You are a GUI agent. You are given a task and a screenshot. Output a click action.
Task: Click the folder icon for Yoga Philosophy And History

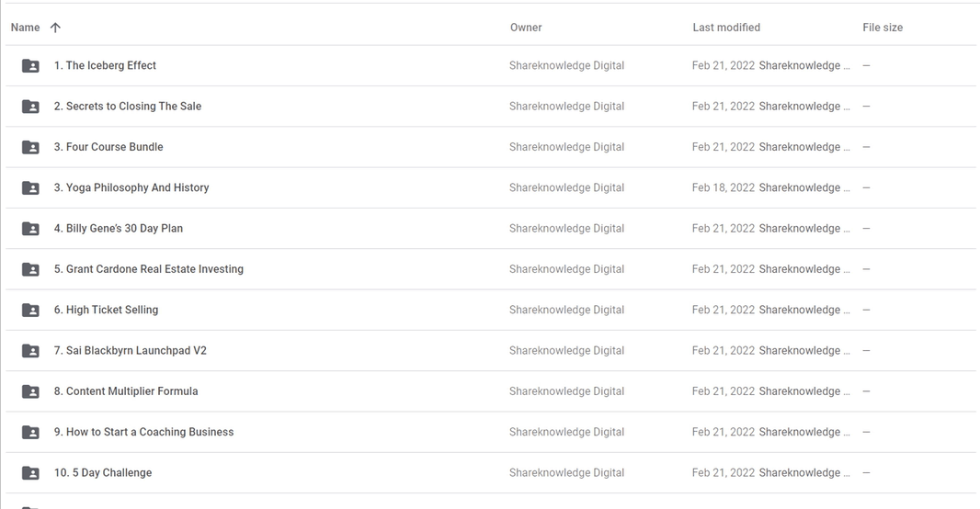point(30,187)
